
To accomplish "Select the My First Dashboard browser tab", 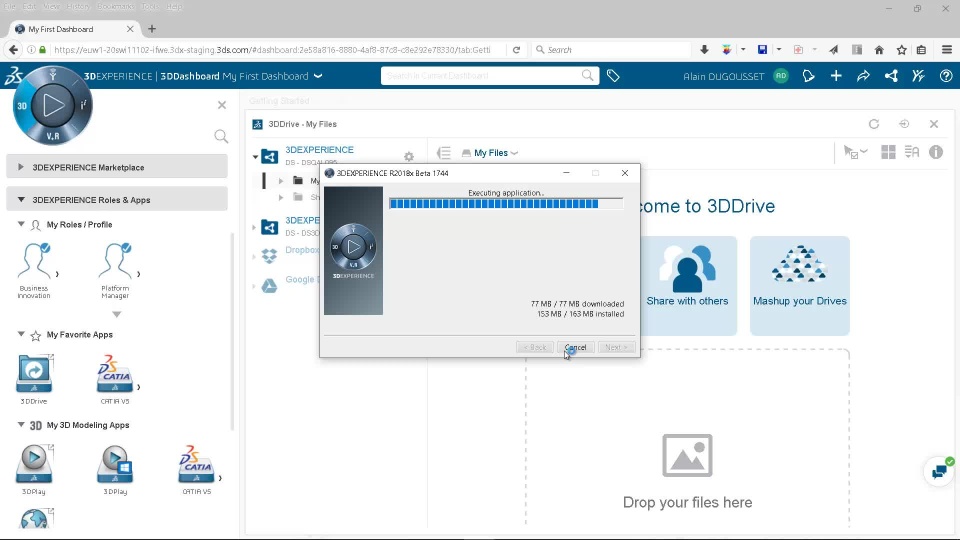I will point(73,29).
